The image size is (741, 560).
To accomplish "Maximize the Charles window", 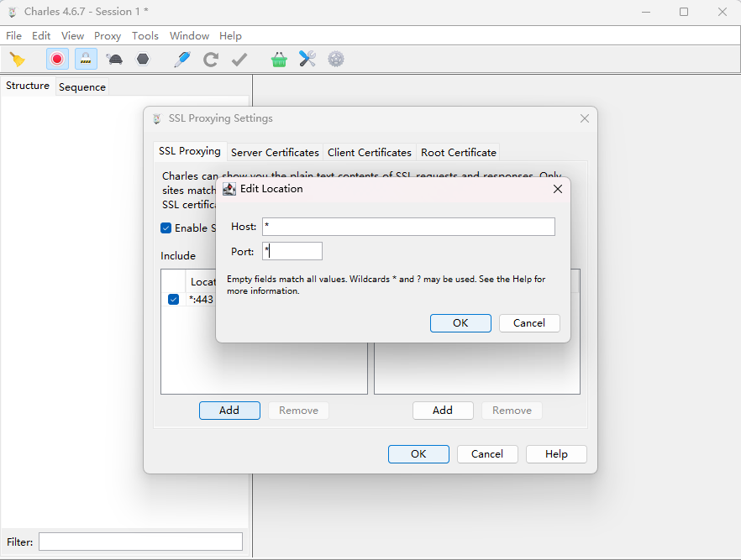I will point(684,12).
